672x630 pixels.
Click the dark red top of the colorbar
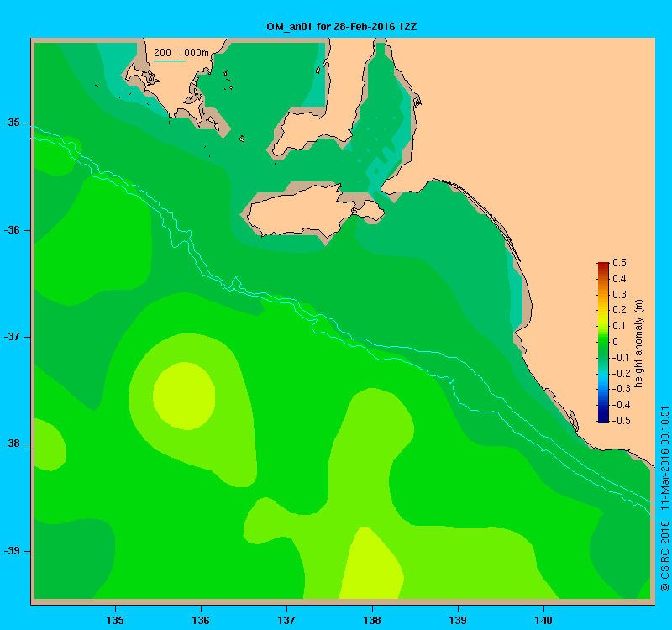pos(603,265)
